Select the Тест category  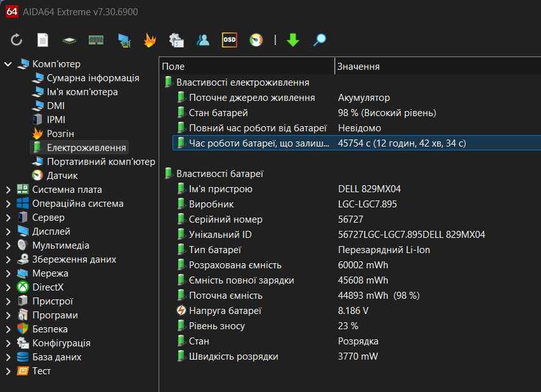41,371
